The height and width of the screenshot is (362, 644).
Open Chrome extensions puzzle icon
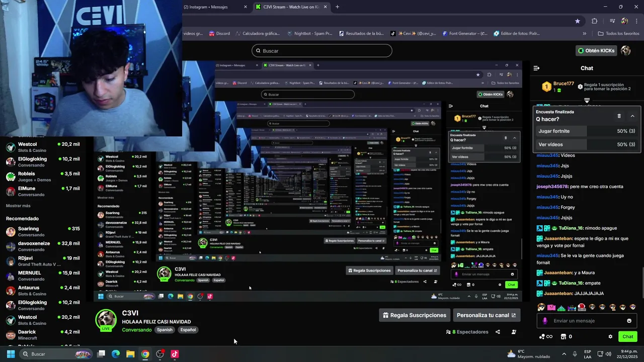pyautogui.click(x=595, y=21)
